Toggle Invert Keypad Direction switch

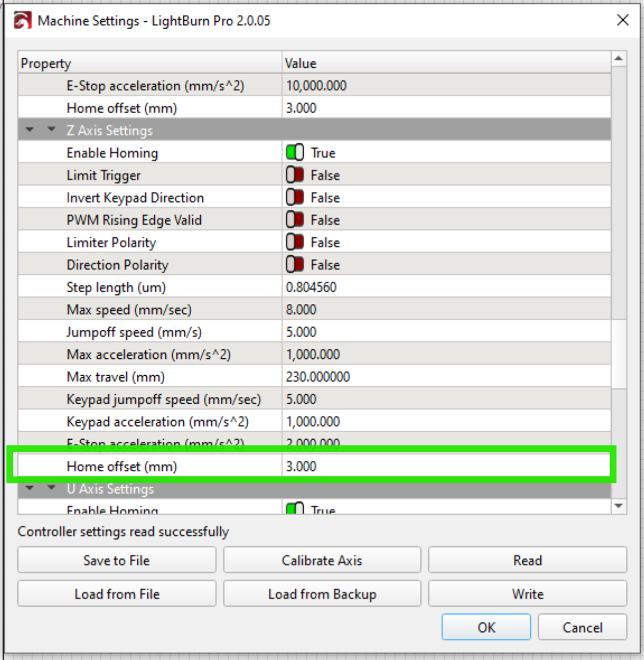295,197
